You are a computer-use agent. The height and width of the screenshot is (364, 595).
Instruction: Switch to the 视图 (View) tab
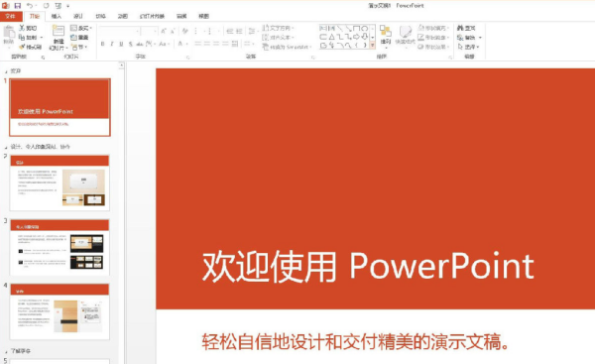click(x=203, y=16)
